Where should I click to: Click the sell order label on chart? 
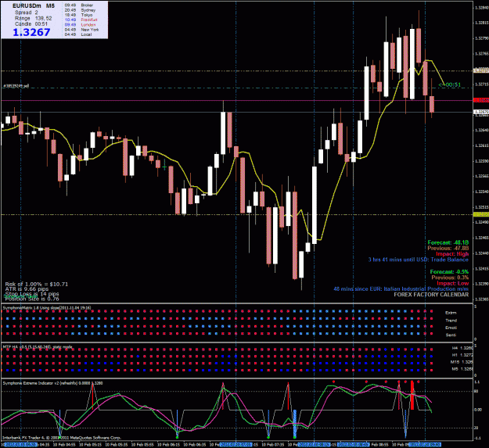tap(16, 86)
